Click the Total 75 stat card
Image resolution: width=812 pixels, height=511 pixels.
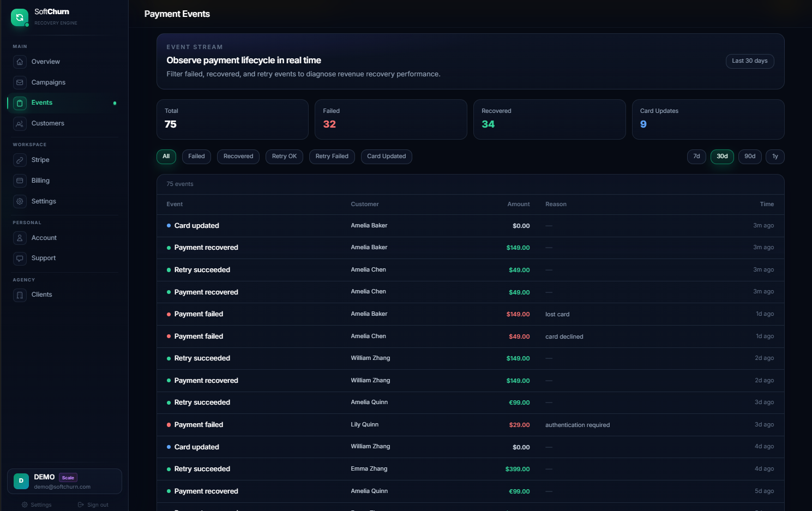coord(232,119)
